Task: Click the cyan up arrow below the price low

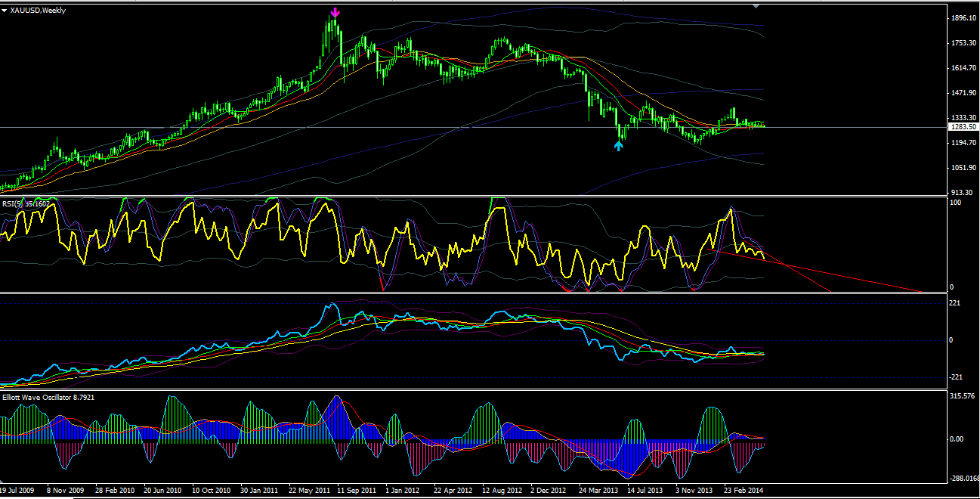Action: (619, 145)
